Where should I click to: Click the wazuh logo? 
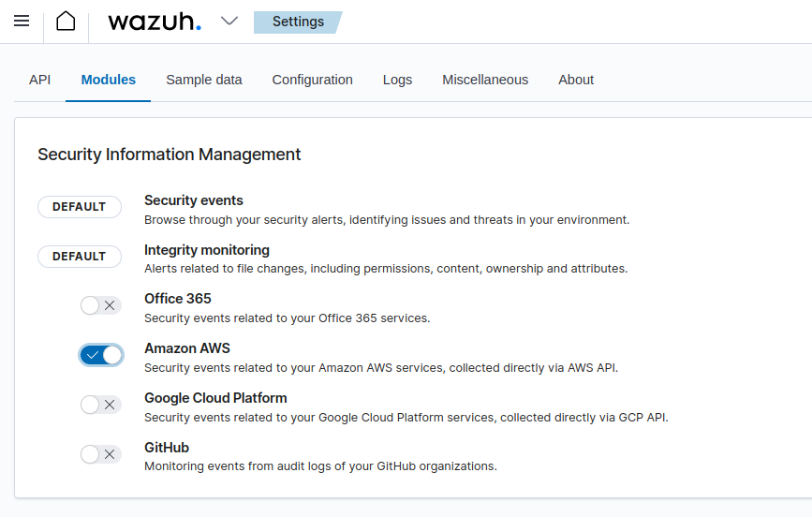point(155,22)
